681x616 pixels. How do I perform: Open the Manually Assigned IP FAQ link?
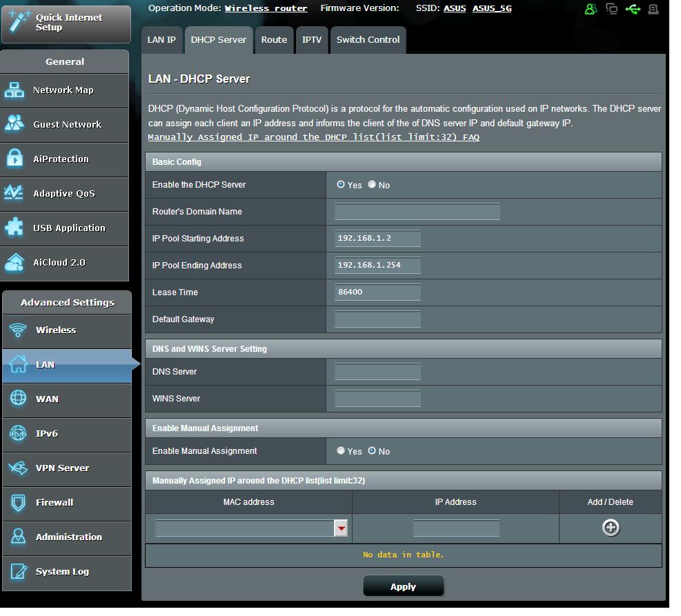pyautogui.click(x=315, y=137)
